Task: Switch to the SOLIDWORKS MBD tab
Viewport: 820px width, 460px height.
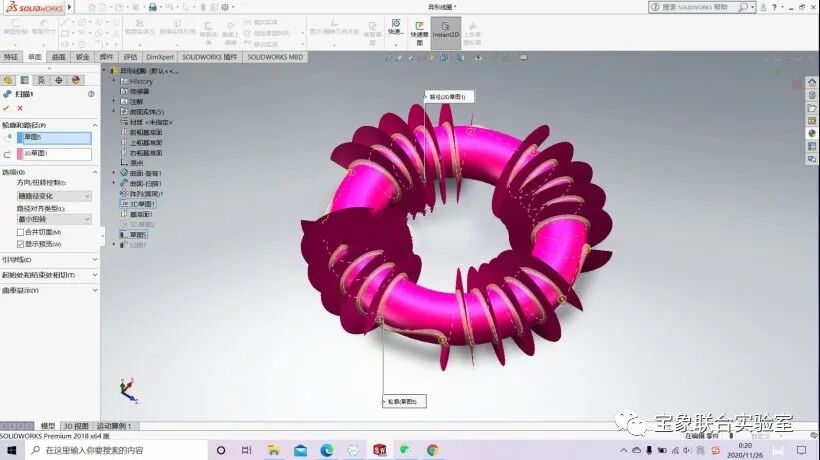Action: tap(275, 57)
